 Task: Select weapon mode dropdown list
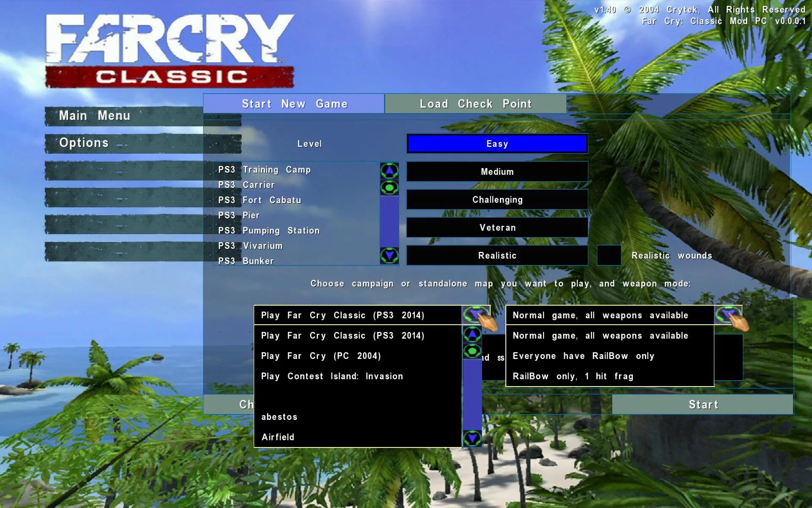click(609, 315)
